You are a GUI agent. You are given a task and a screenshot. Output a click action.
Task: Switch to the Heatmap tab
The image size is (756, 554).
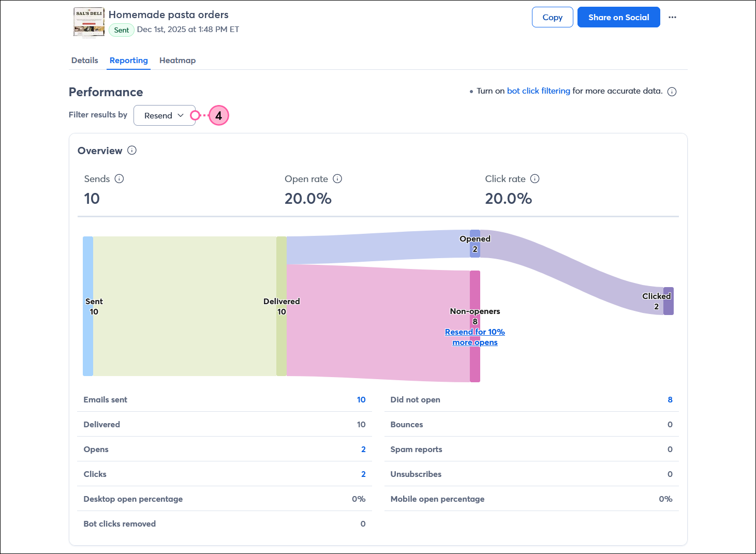pos(177,60)
